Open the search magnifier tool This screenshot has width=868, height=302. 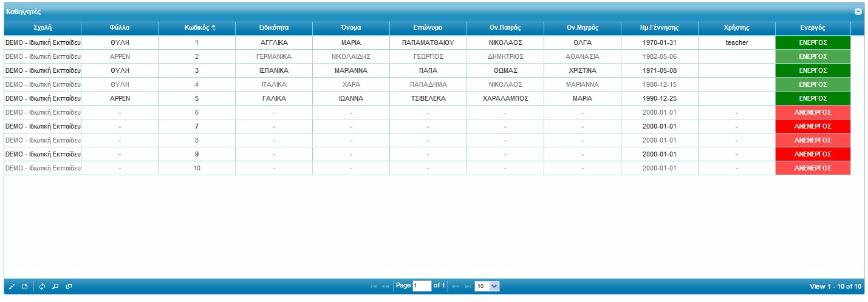55,286
